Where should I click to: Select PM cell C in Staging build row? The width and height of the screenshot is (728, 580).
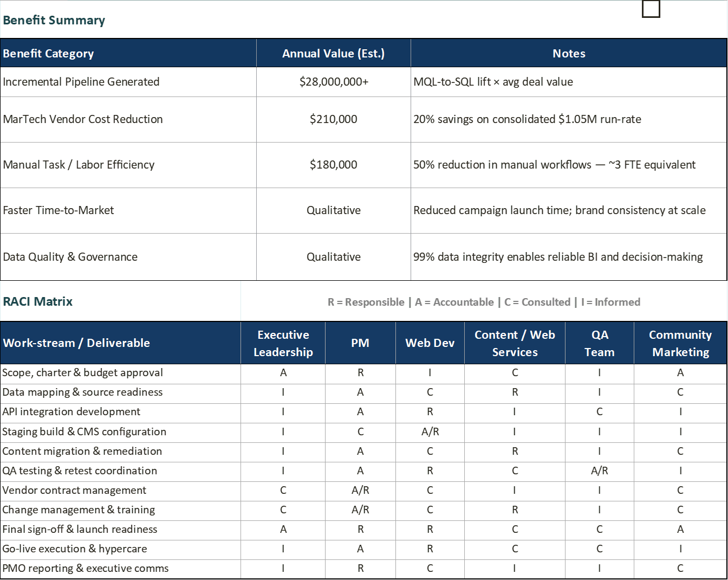point(360,432)
